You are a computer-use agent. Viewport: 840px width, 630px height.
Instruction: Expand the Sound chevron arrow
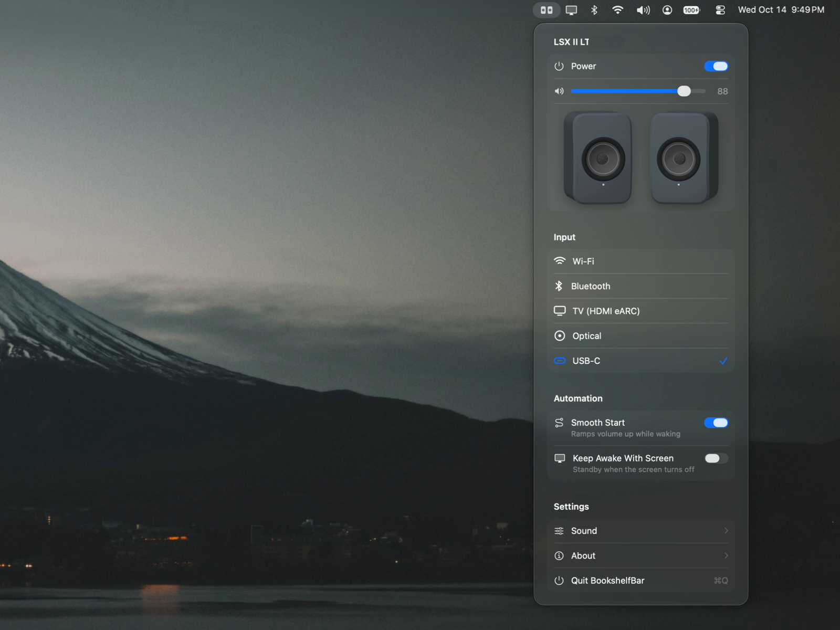click(726, 531)
